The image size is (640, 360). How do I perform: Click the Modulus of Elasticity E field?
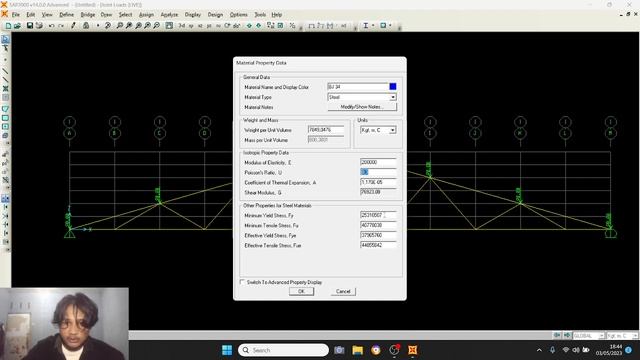[378, 162]
